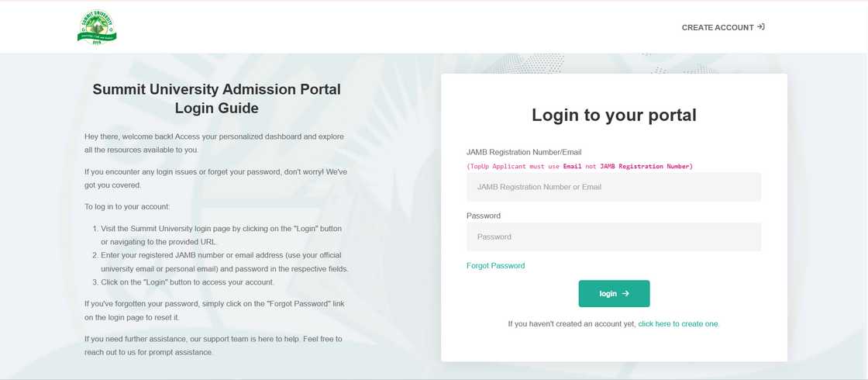The image size is (868, 380).
Task: Open the Forgot Password link
Action: point(495,266)
